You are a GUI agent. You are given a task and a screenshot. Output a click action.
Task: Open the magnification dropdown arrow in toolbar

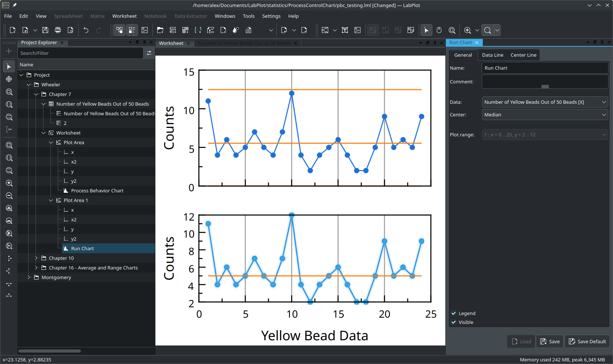pos(497,30)
